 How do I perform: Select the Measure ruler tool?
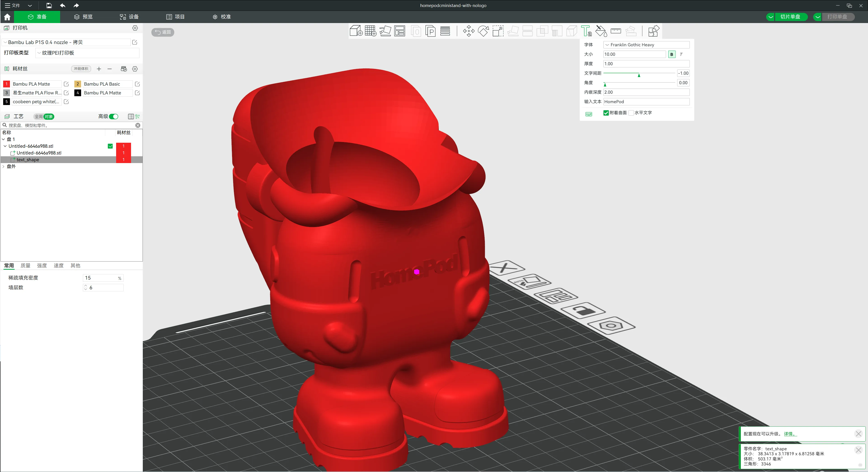point(616,31)
